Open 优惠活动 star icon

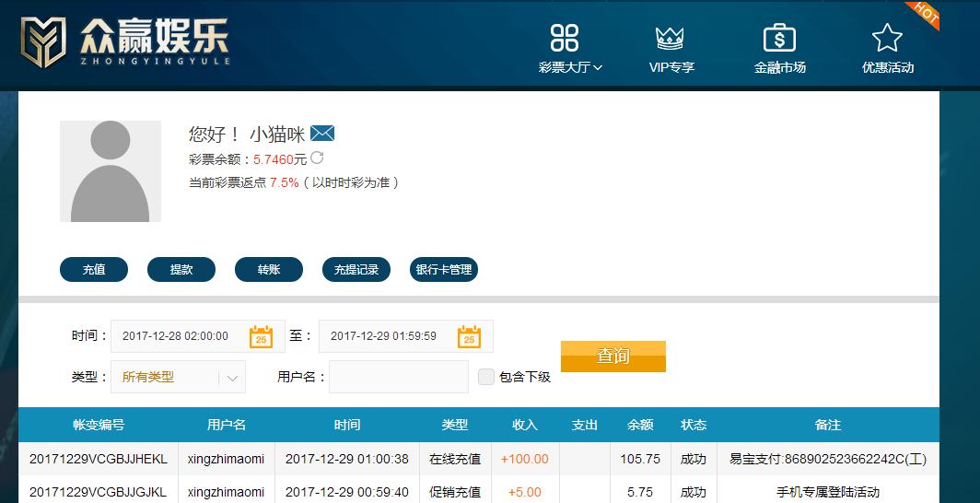(887, 38)
